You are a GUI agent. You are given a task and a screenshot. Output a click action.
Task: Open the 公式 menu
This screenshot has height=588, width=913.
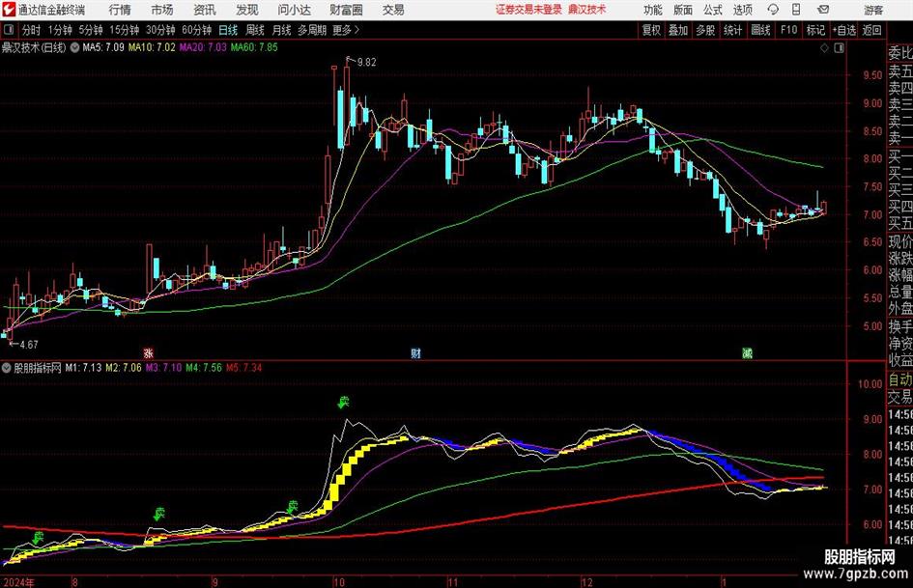click(x=712, y=10)
